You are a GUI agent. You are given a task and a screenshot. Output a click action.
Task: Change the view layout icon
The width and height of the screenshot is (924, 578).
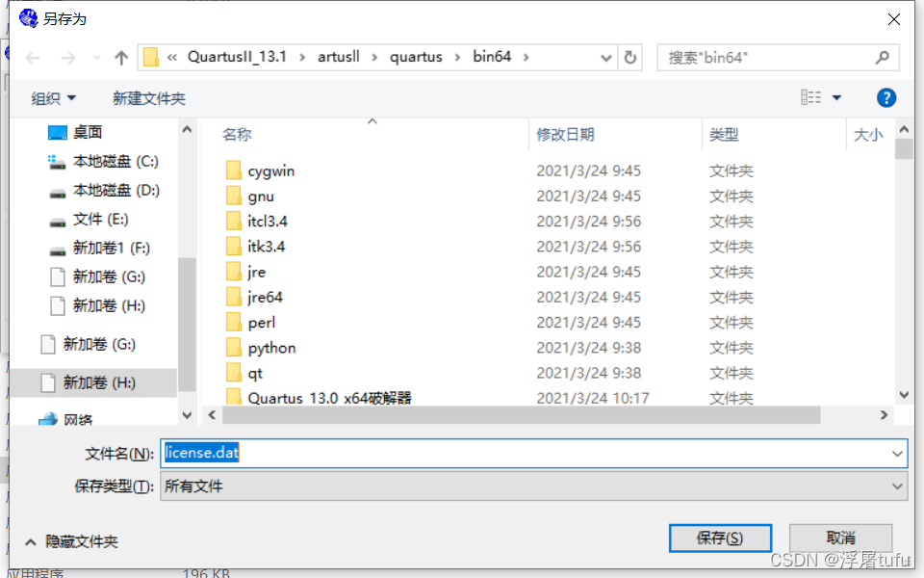tap(810, 97)
